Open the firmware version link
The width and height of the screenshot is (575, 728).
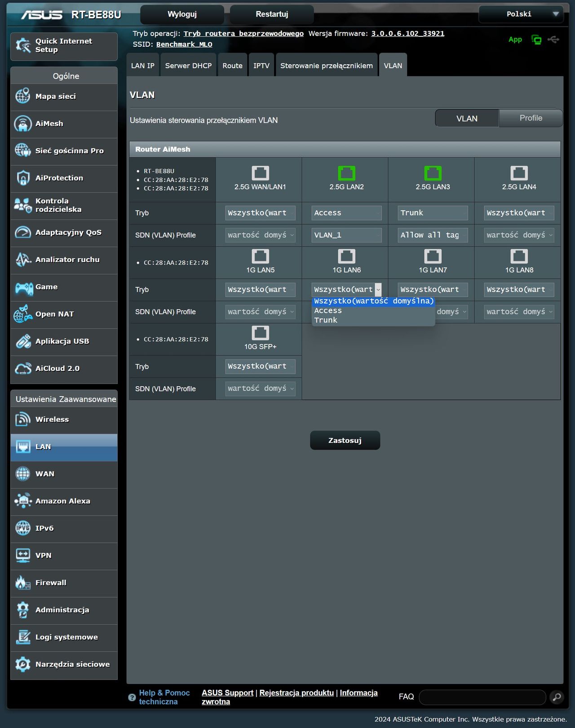pyautogui.click(x=407, y=34)
